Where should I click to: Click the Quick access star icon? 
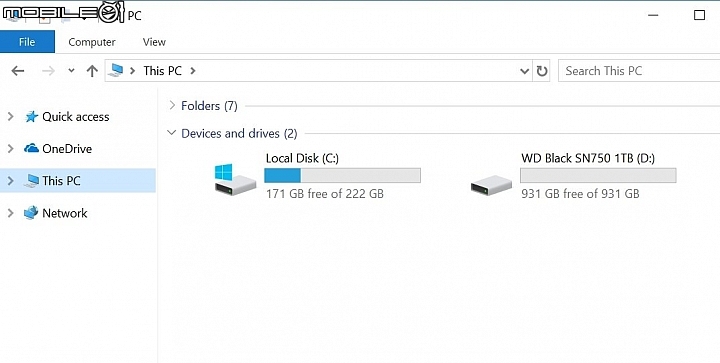point(31,117)
